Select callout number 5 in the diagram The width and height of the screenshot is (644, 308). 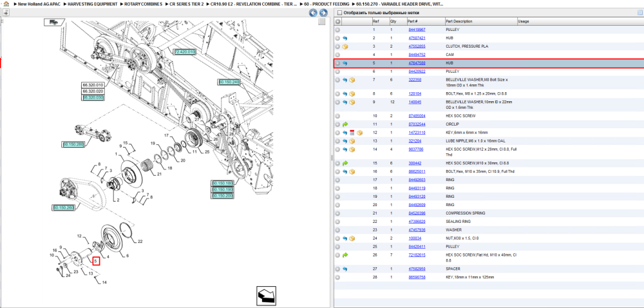96,261
